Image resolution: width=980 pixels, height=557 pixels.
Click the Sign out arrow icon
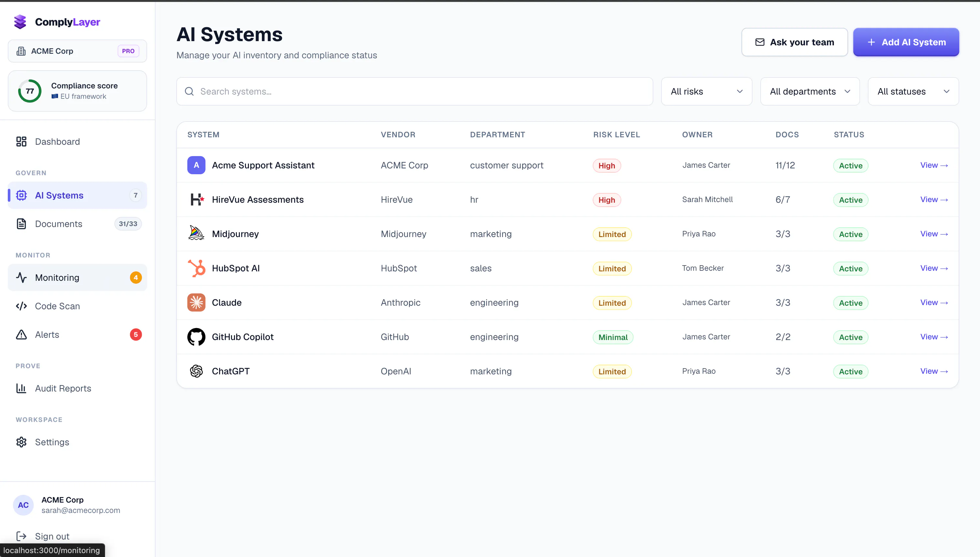pos(21,536)
